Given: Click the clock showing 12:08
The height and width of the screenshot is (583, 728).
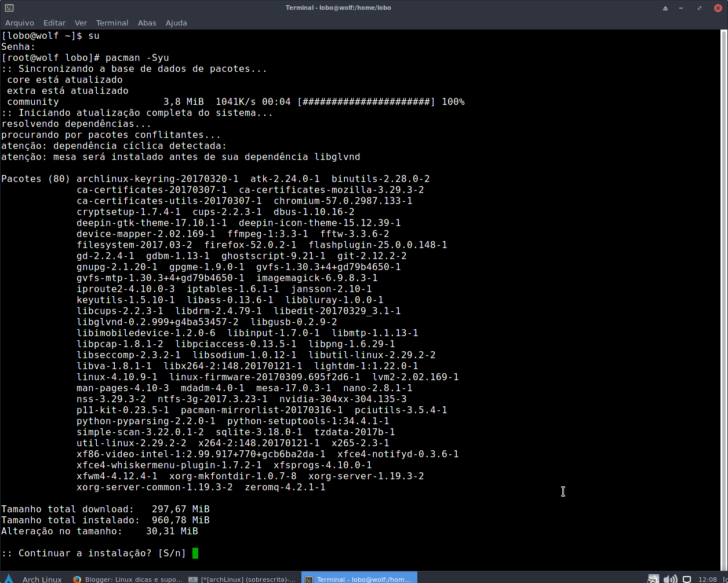Looking at the screenshot, I should point(708,578).
